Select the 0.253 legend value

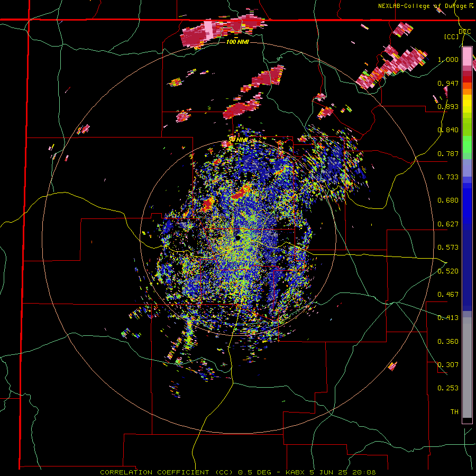pyautogui.click(x=448, y=388)
